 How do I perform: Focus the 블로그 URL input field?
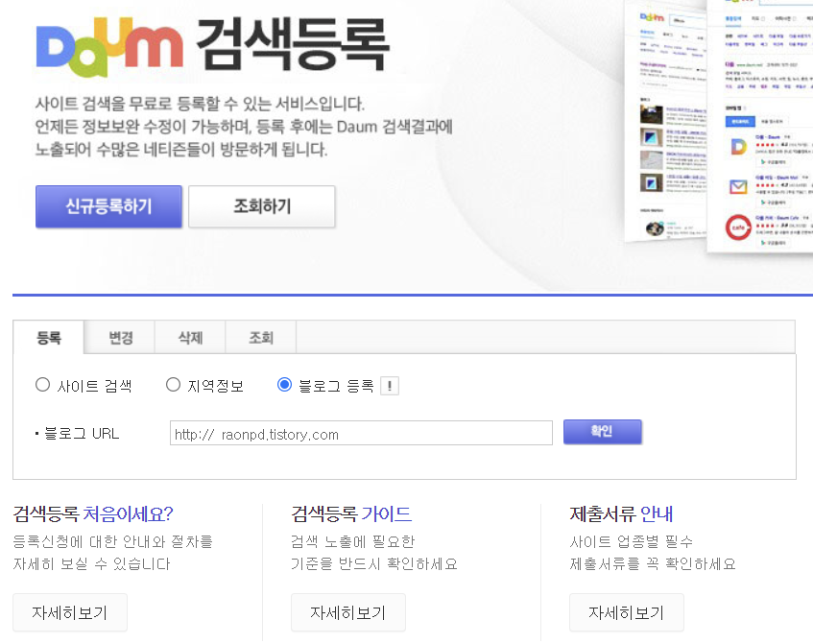pyautogui.click(x=361, y=433)
